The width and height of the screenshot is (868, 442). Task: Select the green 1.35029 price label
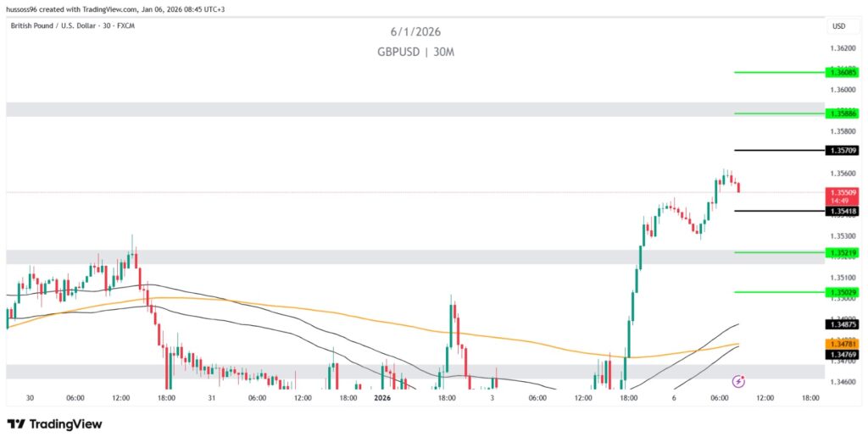click(x=843, y=292)
